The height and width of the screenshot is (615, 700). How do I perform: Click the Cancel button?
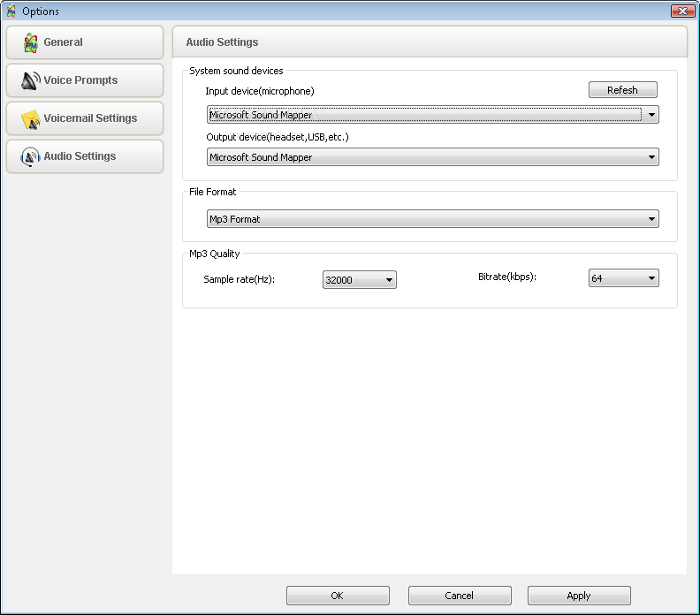(460, 596)
